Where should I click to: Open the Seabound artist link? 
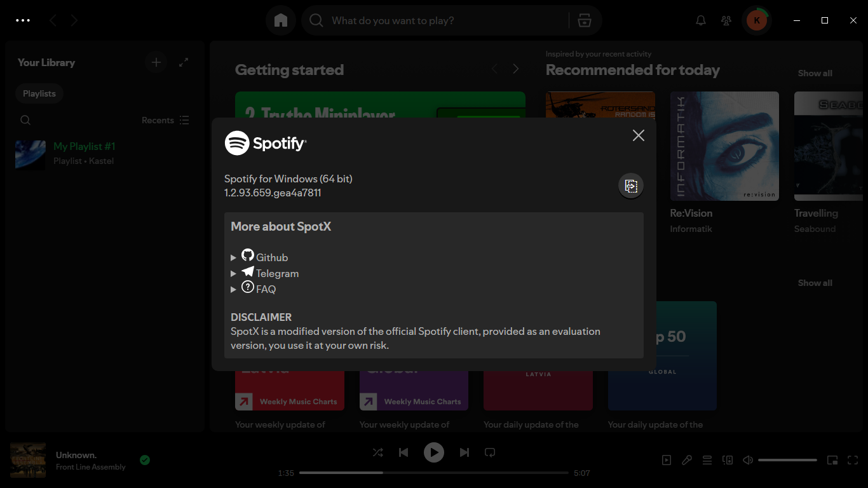pyautogui.click(x=815, y=229)
